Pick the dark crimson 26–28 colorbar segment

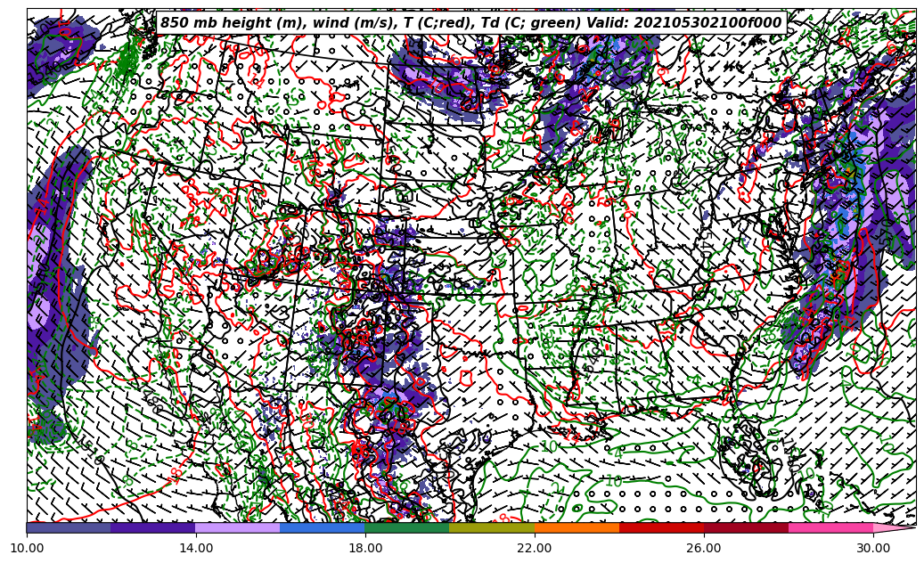coord(746,527)
